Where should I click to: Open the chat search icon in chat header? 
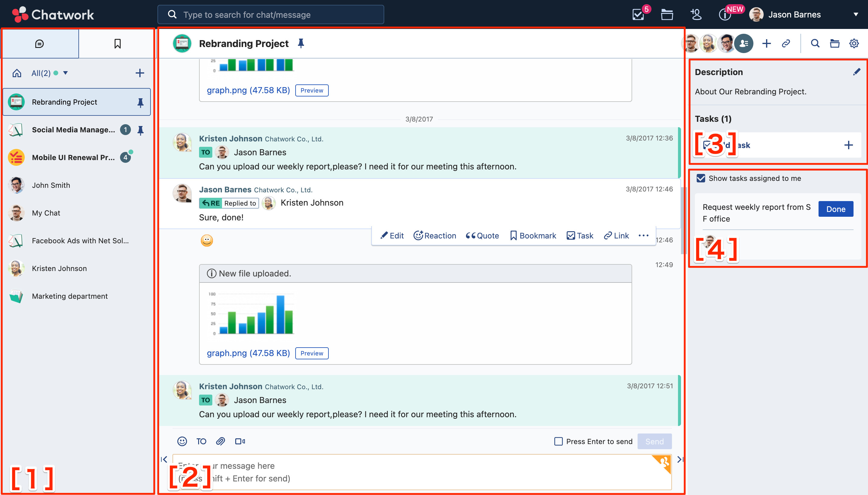pyautogui.click(x=814, y=43)
